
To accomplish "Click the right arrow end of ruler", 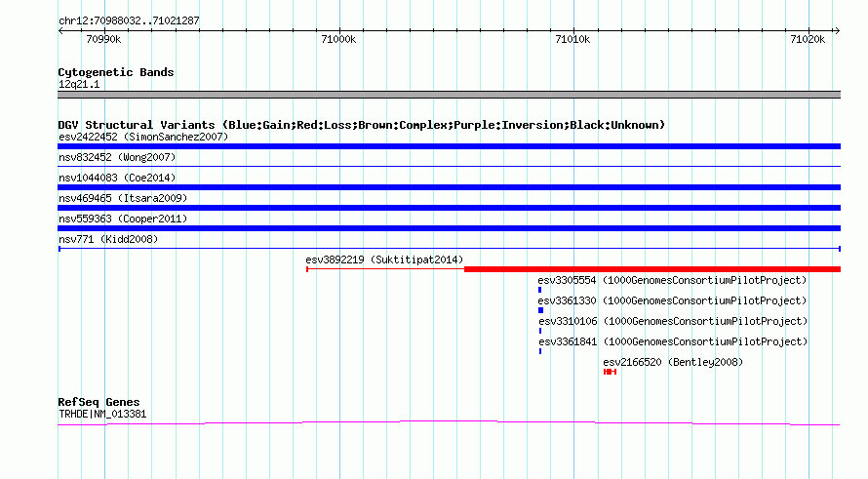I will (837, 31).
